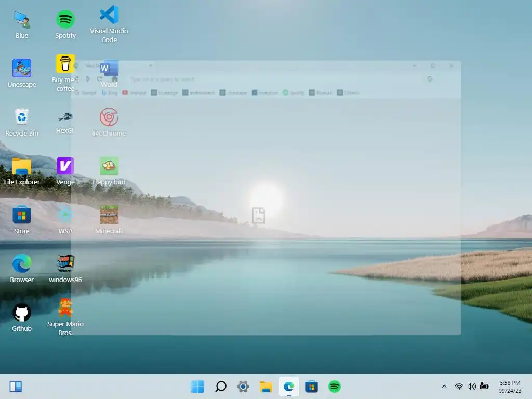
Task: Select the Buy me a coffee shortcut
Action: pos(65,73)
